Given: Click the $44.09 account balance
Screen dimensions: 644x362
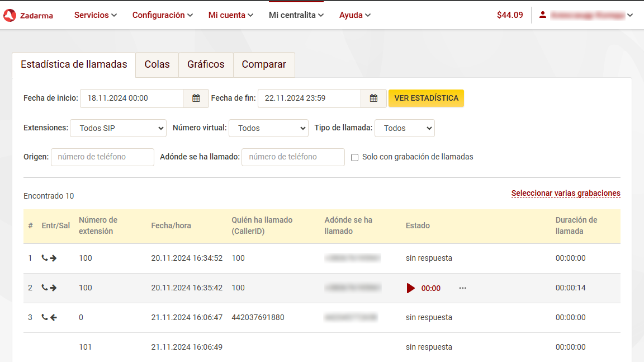Looking at the screenshot, I should point(510,15).
